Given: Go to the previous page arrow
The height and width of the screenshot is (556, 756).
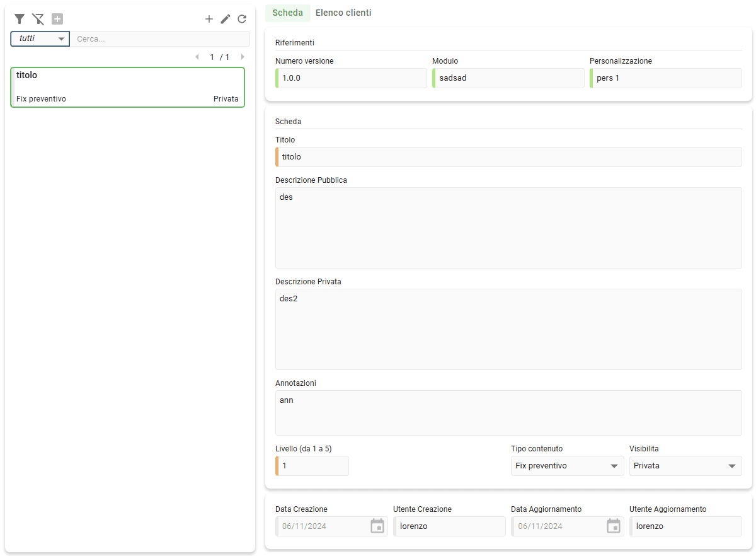Looking at the screenshot, I should coord(197,57).
